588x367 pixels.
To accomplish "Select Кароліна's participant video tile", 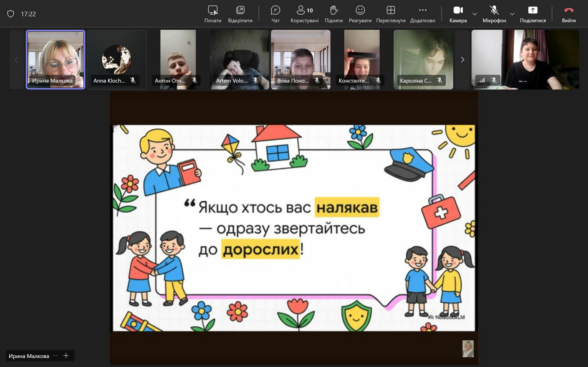I will coord(423,60).
